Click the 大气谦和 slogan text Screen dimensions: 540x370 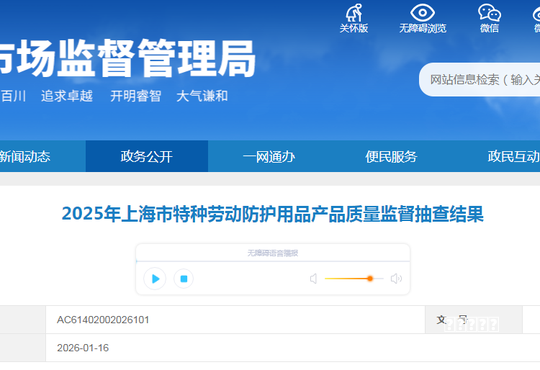point(202,96)
